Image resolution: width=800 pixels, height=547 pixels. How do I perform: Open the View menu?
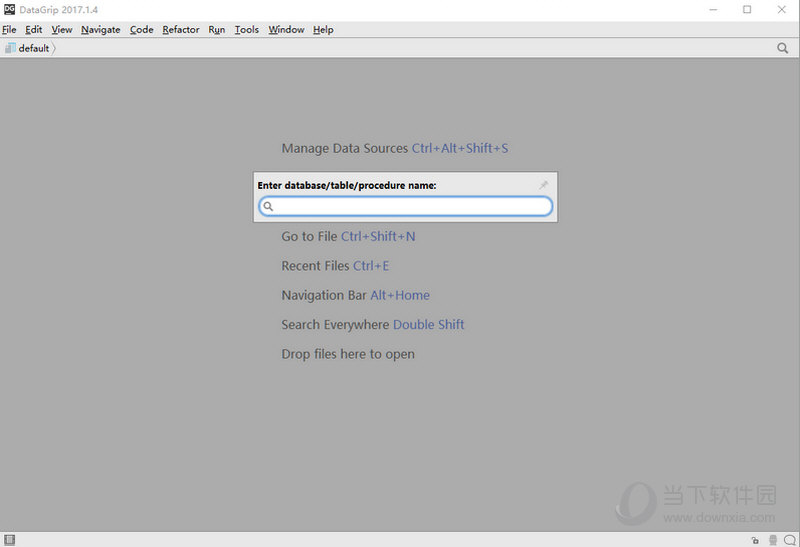[x=62, y=30]
